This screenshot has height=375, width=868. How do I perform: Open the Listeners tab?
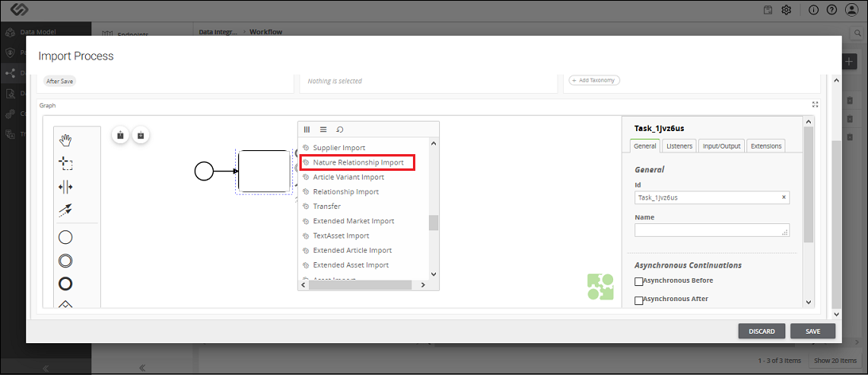pos(679,145)
